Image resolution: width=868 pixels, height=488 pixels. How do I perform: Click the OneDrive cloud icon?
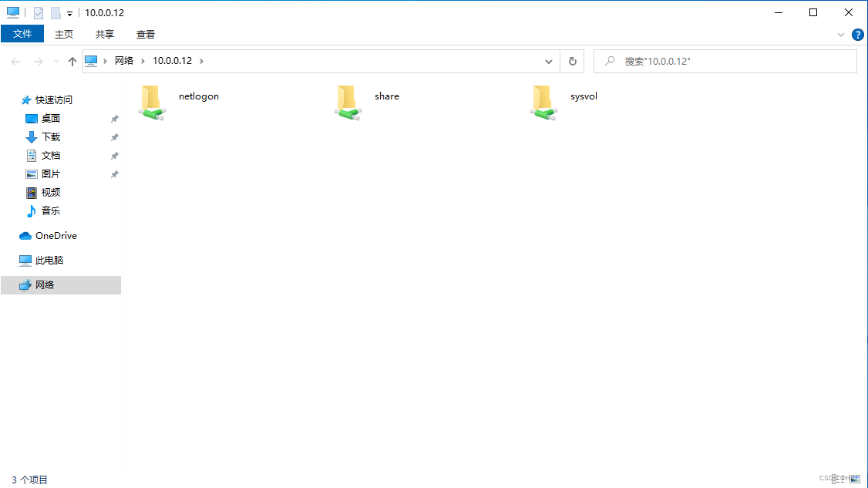[25, 236]
